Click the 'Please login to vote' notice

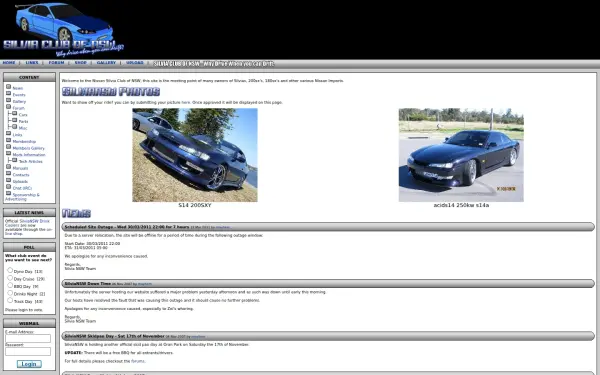(x=24, y=310)
